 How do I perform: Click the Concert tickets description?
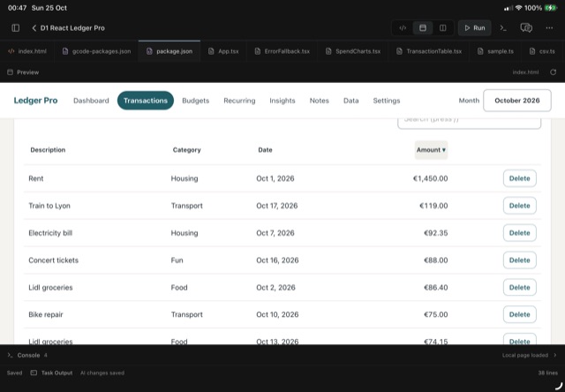point(53,260)
